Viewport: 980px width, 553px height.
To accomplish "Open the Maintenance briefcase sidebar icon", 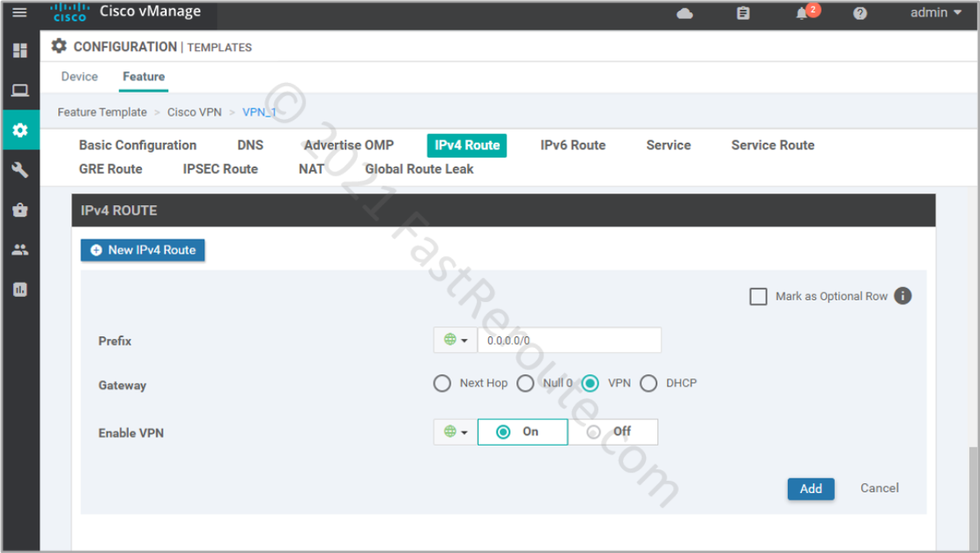I will pyautogui.click(x=20, y=210).
